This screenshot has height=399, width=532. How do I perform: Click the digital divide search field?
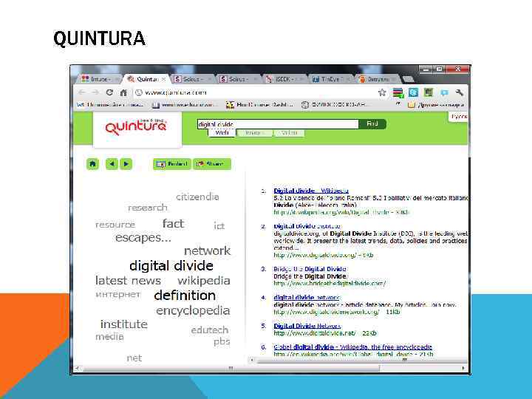[x=278, y=124]
